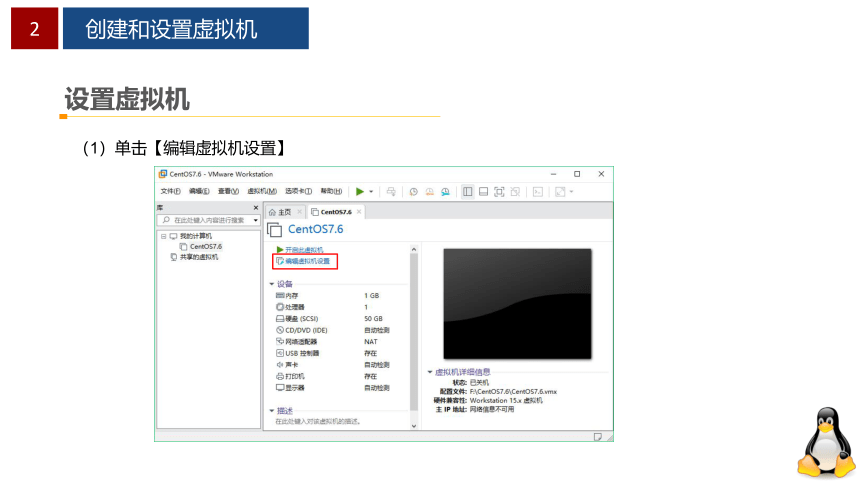Select 共享的虚拟机 in the library tree
This screenshot has width=860, height=484.
click(x=199, y=257)
